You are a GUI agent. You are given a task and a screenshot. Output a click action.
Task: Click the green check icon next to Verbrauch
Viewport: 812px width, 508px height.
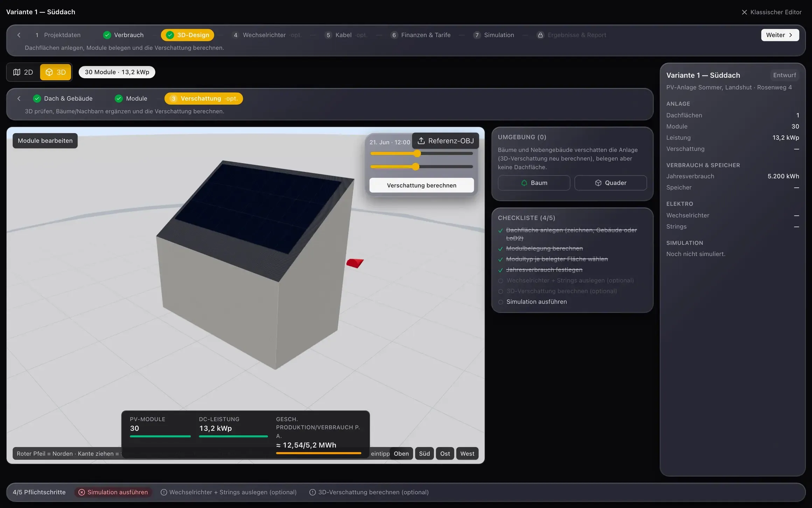[107, 35]
